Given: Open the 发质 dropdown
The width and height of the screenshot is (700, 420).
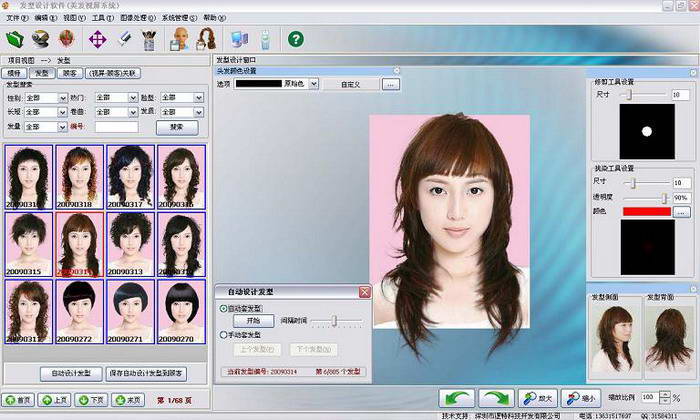Looking at the screenshot, I should (x=199, y=112).
